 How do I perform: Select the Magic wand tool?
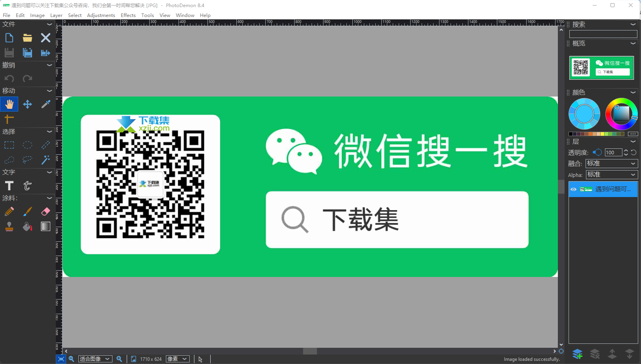coord(46,160)
